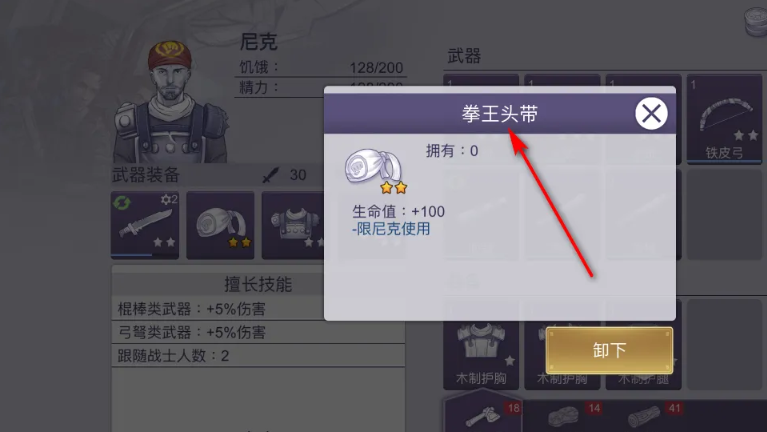Select the equipped chest armor slot
The image size is (767, 432).
(x=293, y=225)
